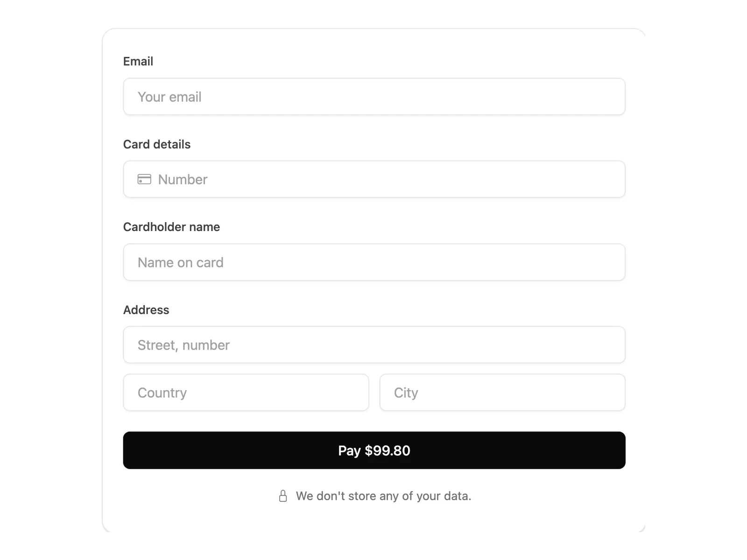
Task: Click the "Pay" word on black button
Action: pyautogui.click(x=349, y=451)
